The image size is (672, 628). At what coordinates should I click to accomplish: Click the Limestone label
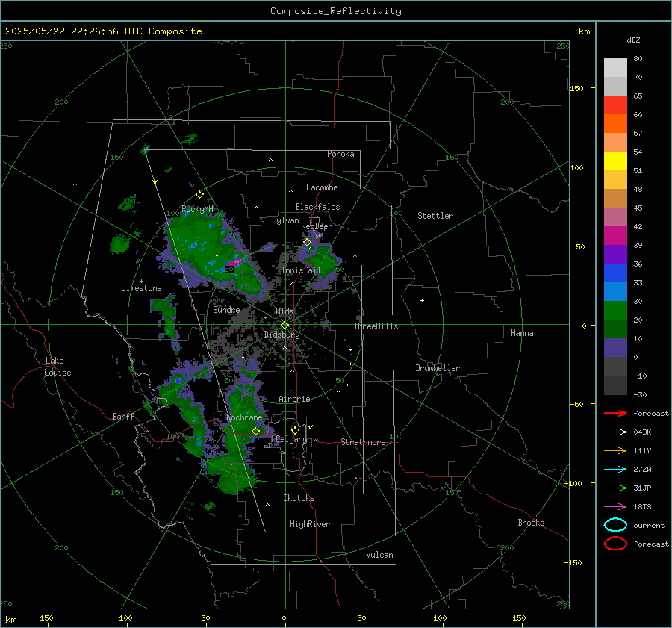[x=141, y=288]
